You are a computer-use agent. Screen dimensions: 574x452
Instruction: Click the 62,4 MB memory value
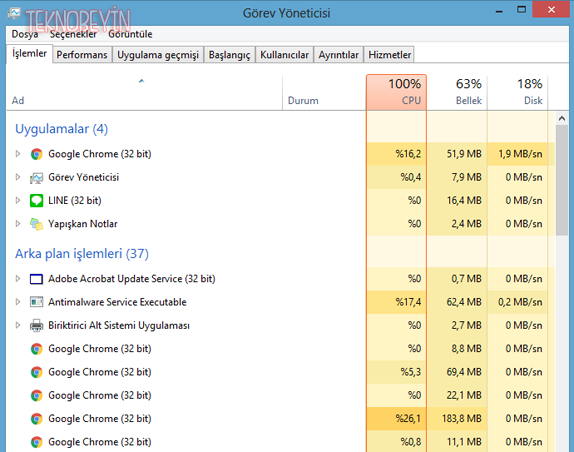[464, 302]
